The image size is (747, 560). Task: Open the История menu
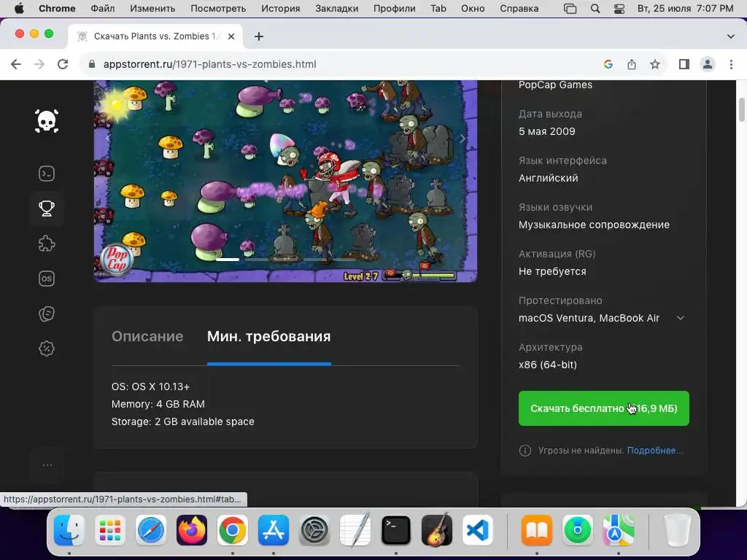coord(281,9)
